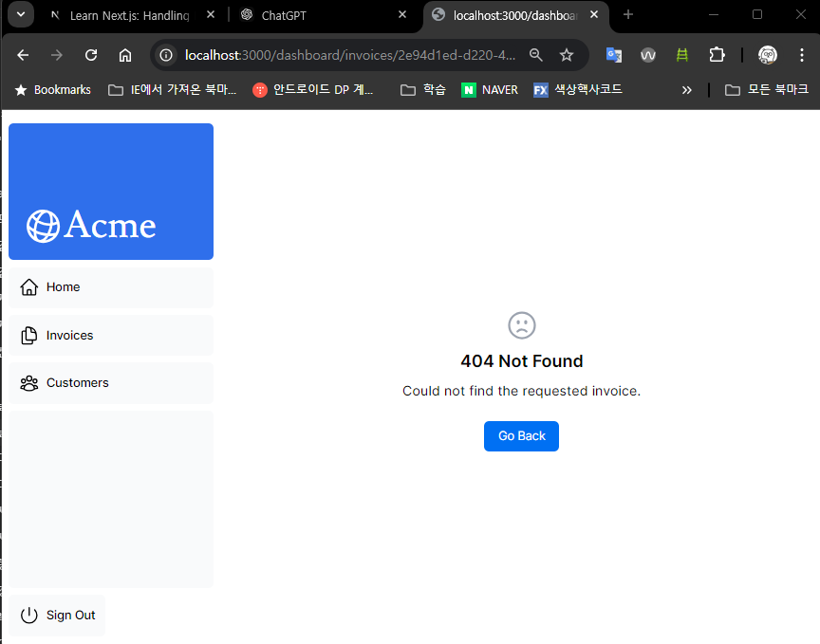Open the Chrome three-dot menu
The width and height of the screenshot is (820, 644).
pyautogui.click(x=802, y=55)
